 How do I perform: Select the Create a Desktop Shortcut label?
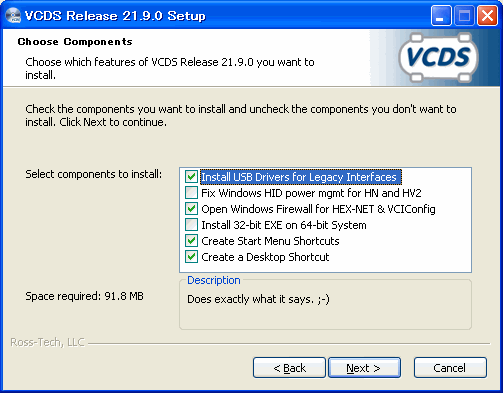coord(265,257)
